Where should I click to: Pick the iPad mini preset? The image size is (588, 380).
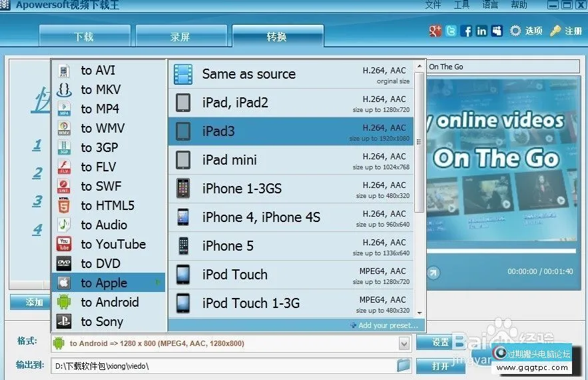point(290,160)
